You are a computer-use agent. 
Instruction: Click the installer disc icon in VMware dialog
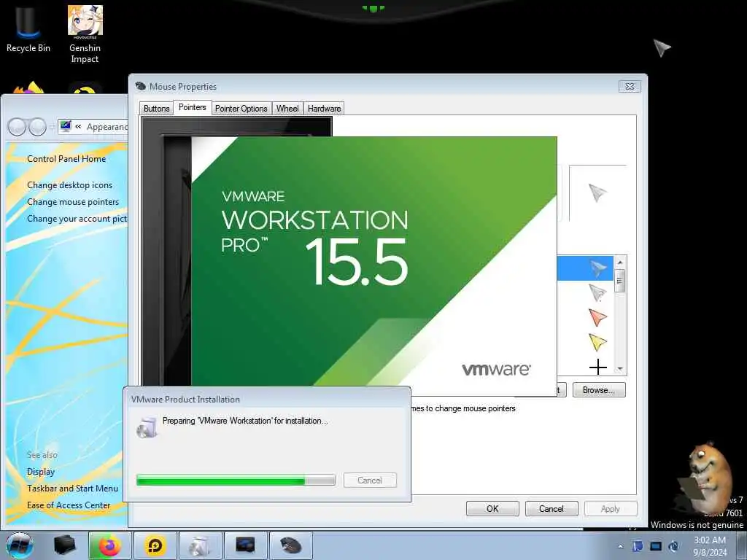coord(147,427)
